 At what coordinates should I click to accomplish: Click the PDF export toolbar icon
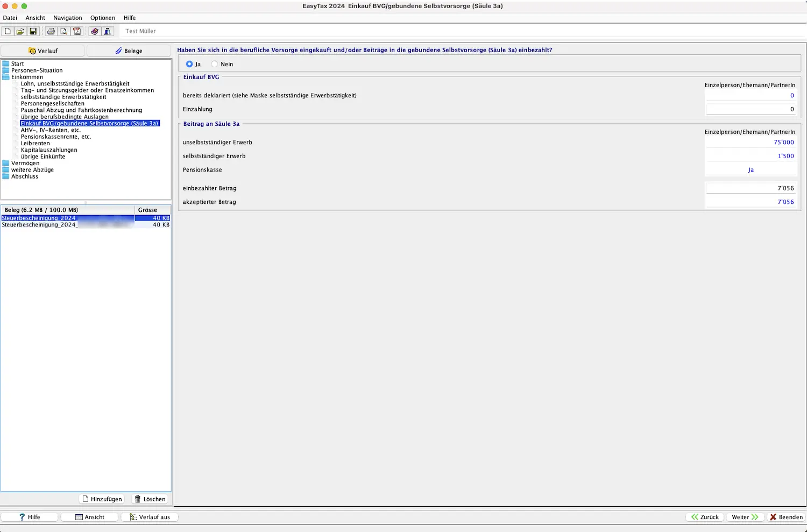click(x=77, y=31)
